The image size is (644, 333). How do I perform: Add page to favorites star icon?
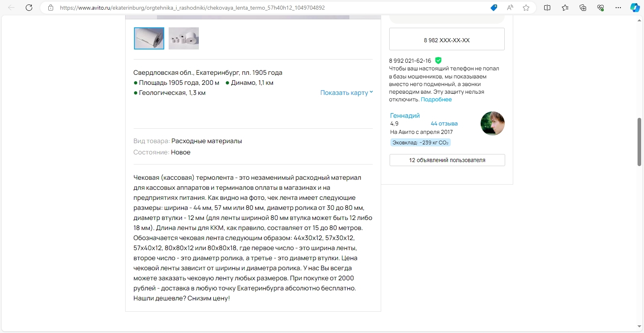pyautogui.click(x=526, y=8)
